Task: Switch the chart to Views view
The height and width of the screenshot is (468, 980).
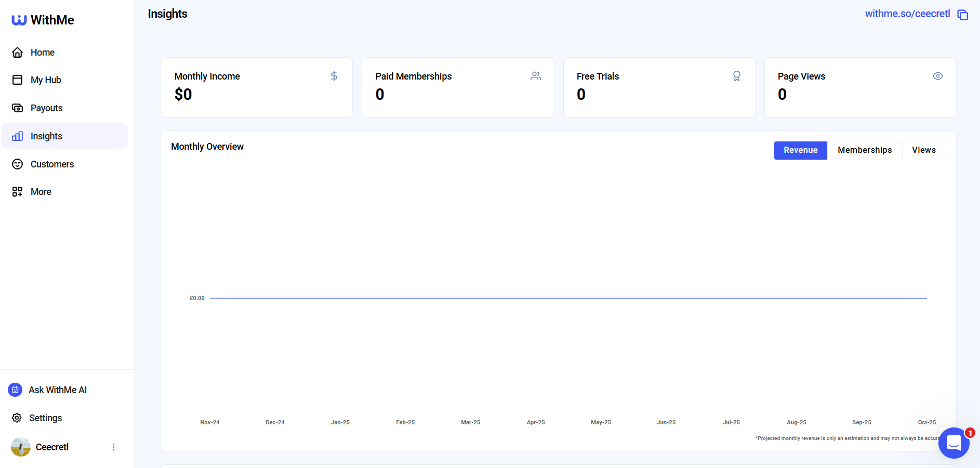Action: click(923, 150)
